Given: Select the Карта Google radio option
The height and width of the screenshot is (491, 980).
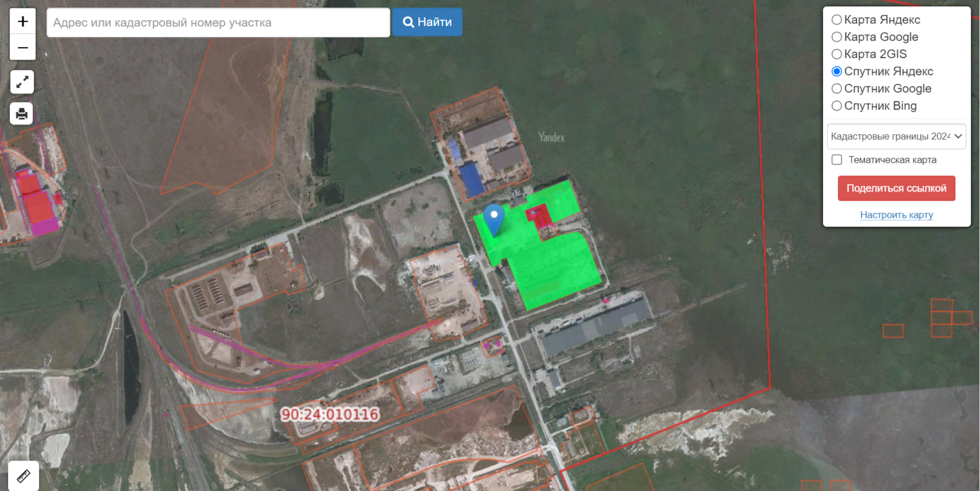Looking at the screenshot, I should pos(837,37).
